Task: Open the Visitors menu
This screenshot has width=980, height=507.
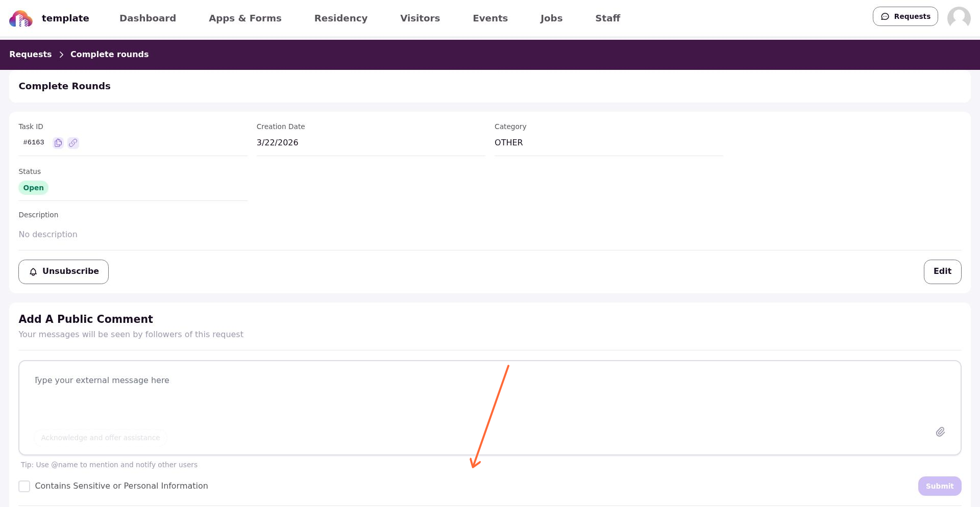Action: tap(420, 18)
